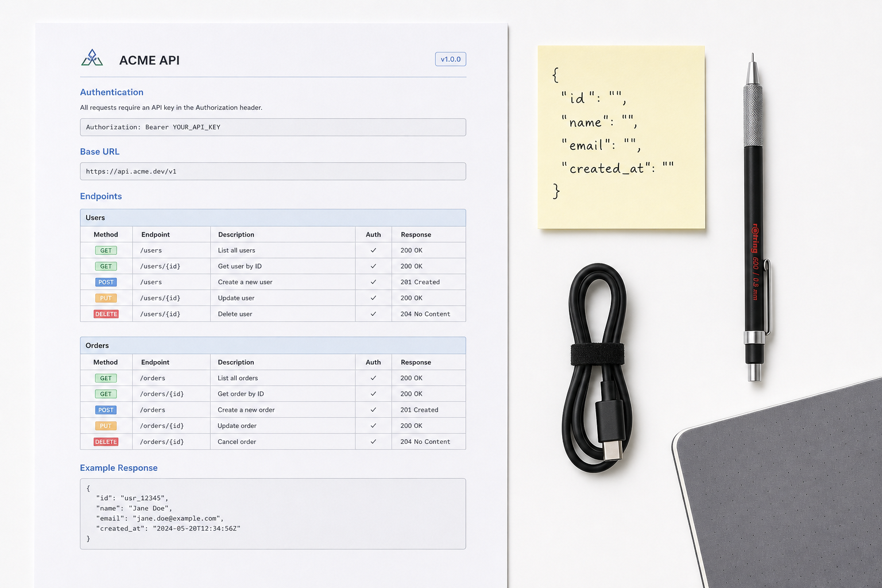Click the Endpoints section heading
882x588 pixels.
pos(101,196)
